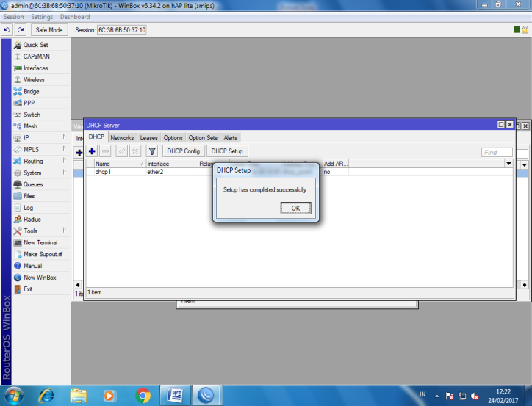Click Exit in the sidebar

(28, 289)
